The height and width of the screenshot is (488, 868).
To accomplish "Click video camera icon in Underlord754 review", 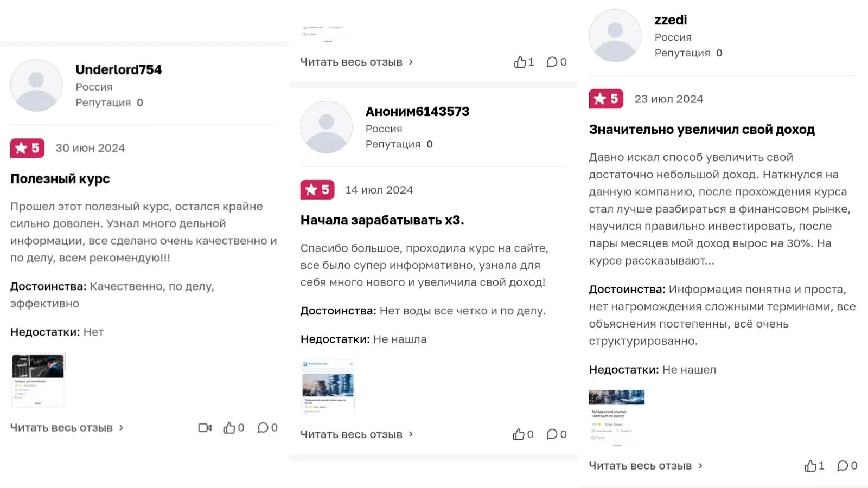I will coord(205,428).
